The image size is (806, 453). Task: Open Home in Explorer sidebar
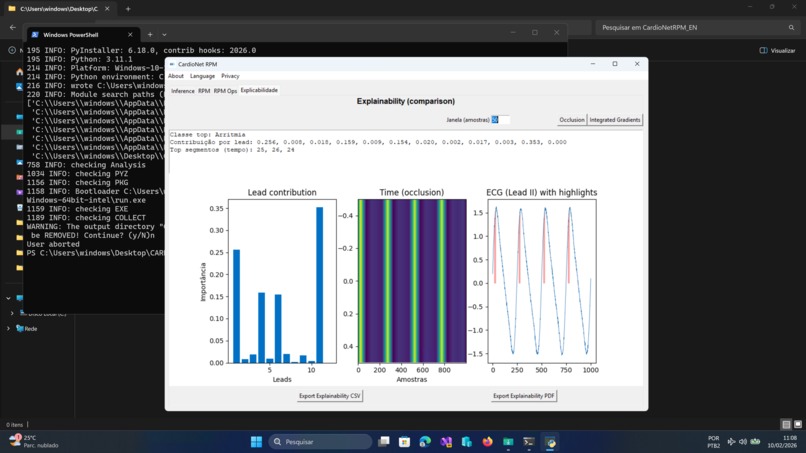coord(20,72)
